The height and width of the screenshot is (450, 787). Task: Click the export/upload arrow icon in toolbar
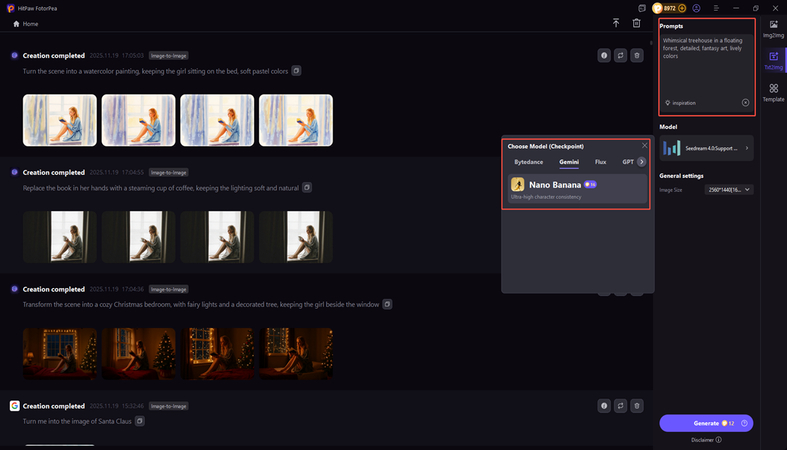click(x=616, y=23)
